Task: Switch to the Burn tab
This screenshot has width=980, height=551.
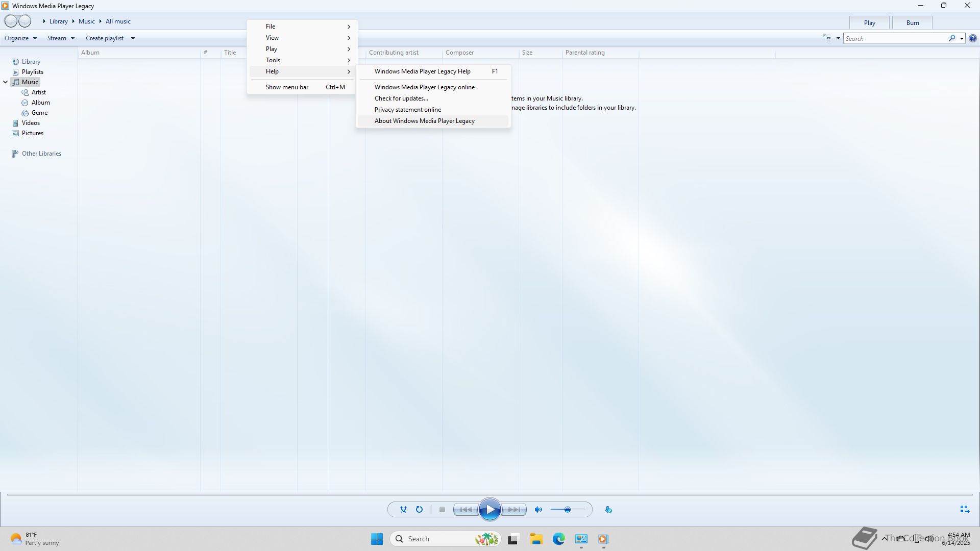Action: click(x=912, y=23)
